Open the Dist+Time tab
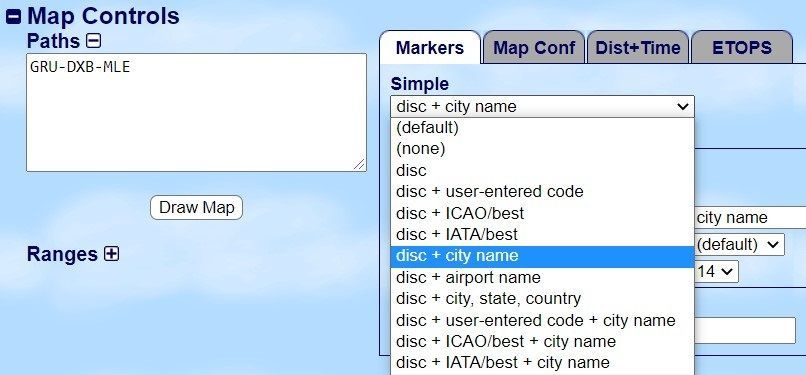Viewport: 806px width, 375px height. [638, 48]
